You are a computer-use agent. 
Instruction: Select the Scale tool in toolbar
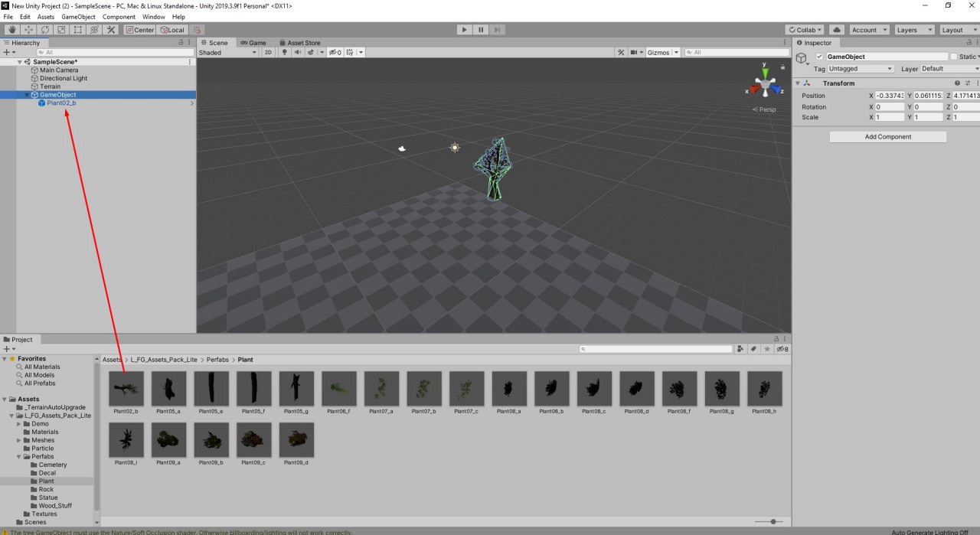tap(61, 30)
